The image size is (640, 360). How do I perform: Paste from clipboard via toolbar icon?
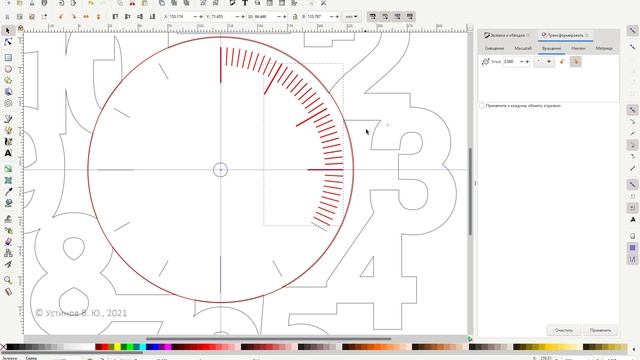point(144,3)
